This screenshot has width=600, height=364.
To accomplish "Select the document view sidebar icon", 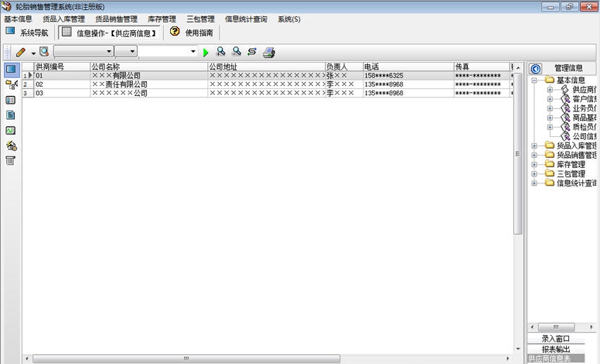I will (11, 115).
